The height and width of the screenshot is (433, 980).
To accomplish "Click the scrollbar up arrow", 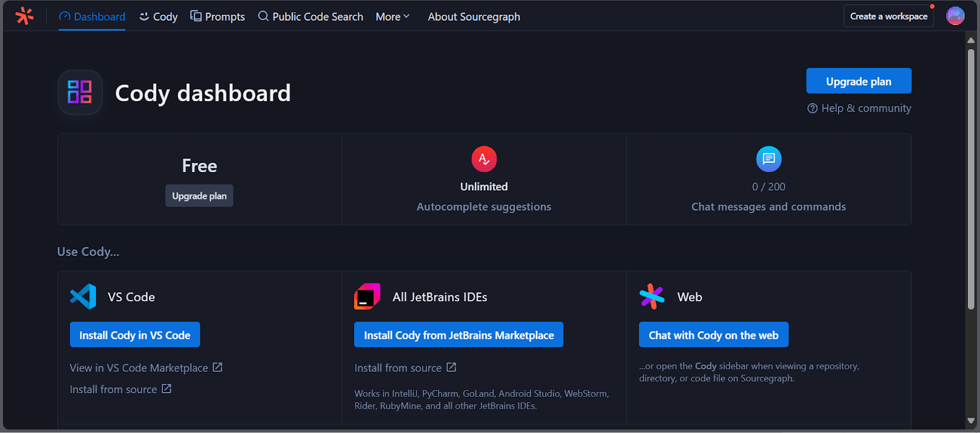I will point(971,40).
